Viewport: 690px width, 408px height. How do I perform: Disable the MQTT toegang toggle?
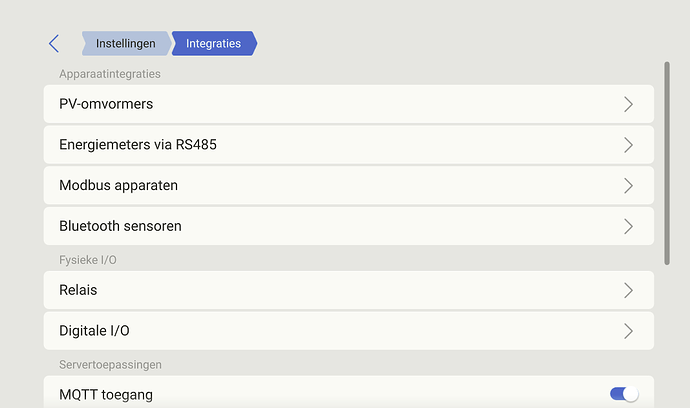[624, 394]
